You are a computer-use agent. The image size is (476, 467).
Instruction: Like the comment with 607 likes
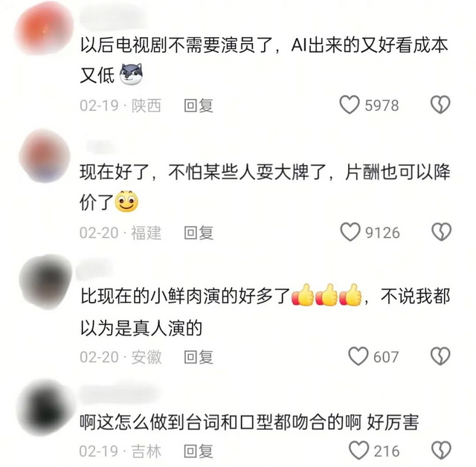tap(358, 356)
